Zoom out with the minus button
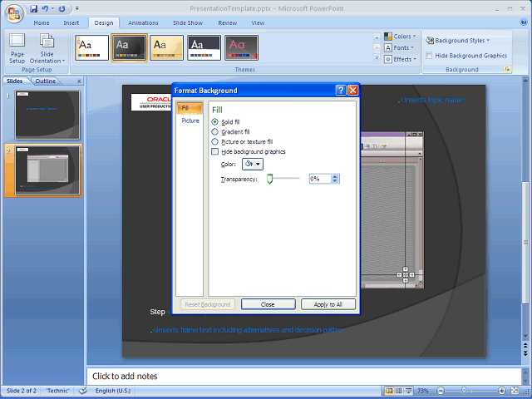532x399 pixels. coord(441,391)
